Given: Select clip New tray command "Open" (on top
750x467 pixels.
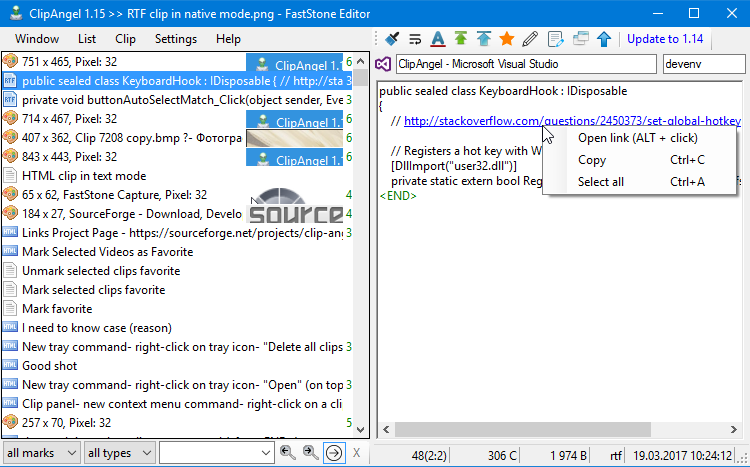Looking at the screenshot, I should click(x=177, y=385).
